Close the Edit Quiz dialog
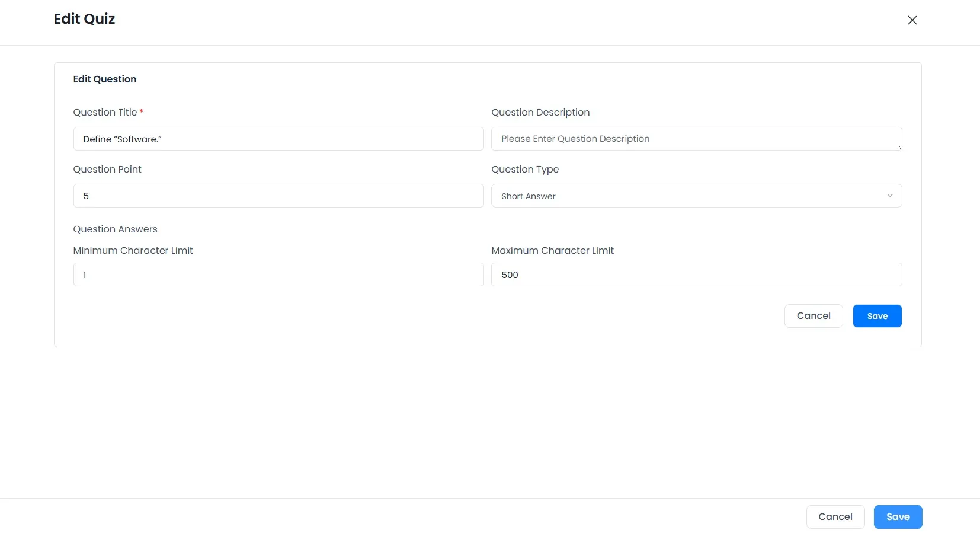 [x=912, y=20]
